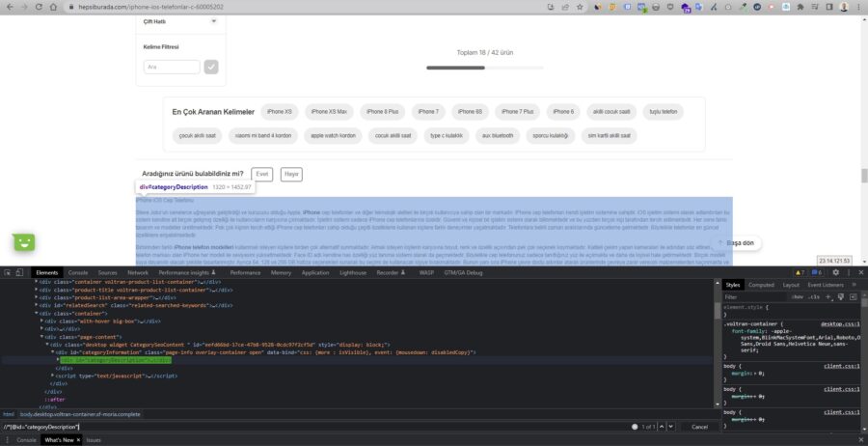
Task: Open the Computed tab in the styles pane
Action: pyautogui.click(x=762, y=285)
